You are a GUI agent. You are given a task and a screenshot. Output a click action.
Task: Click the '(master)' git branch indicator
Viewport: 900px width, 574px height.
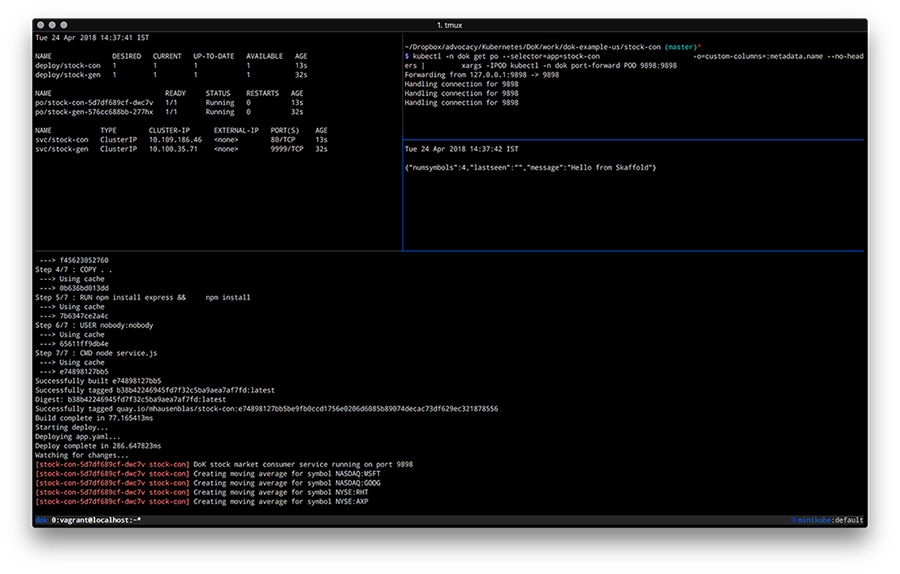click(678, 47)
